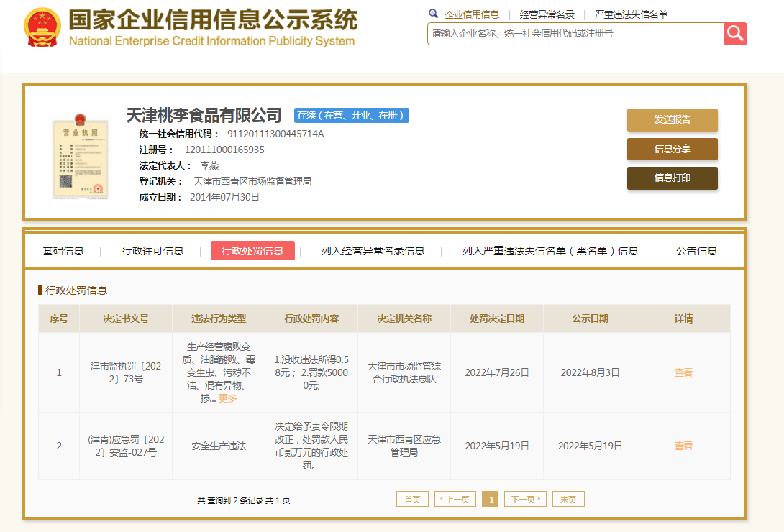Click registration authority 天津市西青区市场监督管理局
784x532 pixels.
(x=252, y=181)
